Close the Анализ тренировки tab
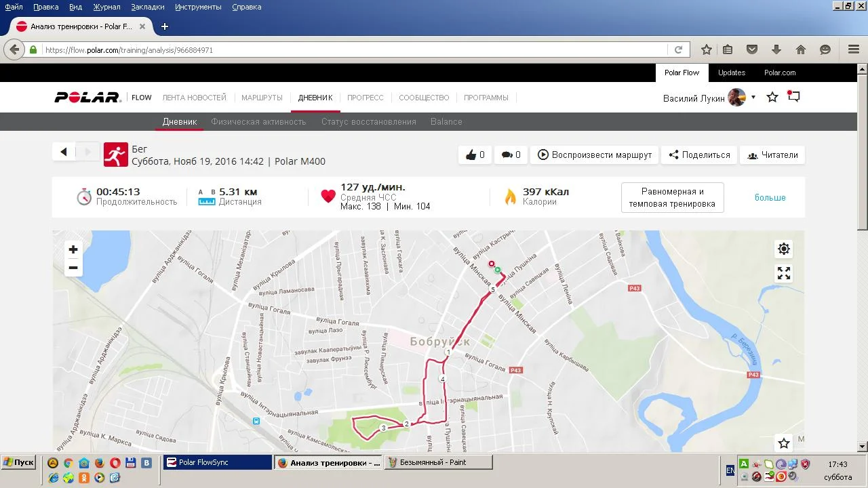The width and height of the screenshot is (868, 488). tap(142, 26)
